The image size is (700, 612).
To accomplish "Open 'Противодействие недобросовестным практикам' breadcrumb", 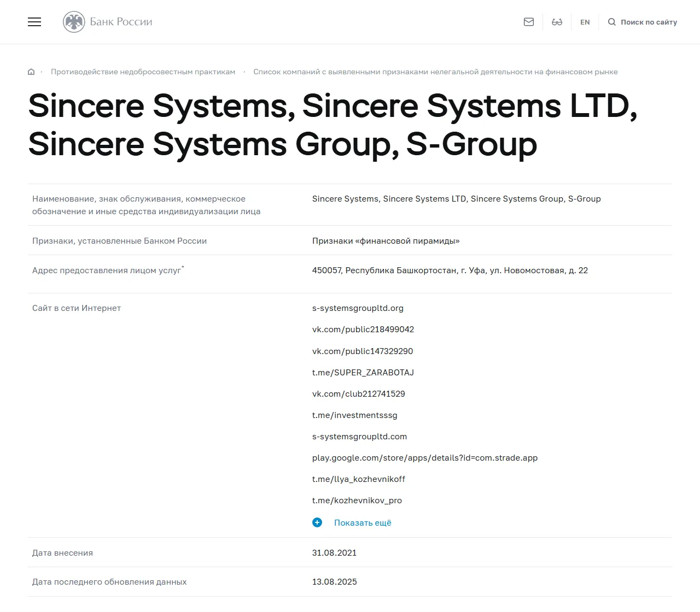I will point(143,72).
